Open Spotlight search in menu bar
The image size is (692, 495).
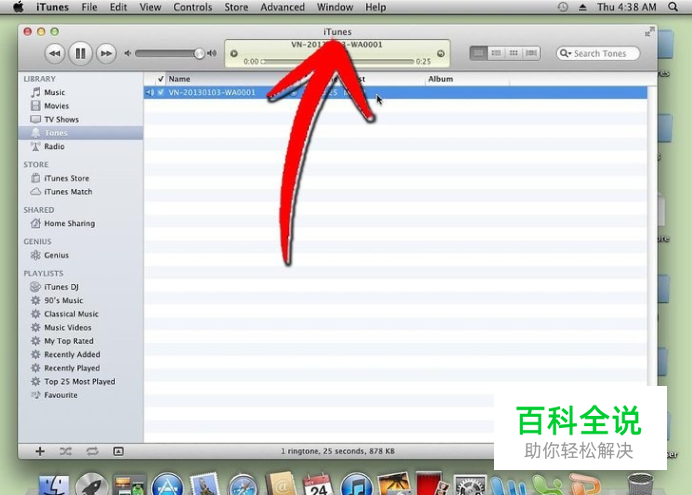(673, 7)
